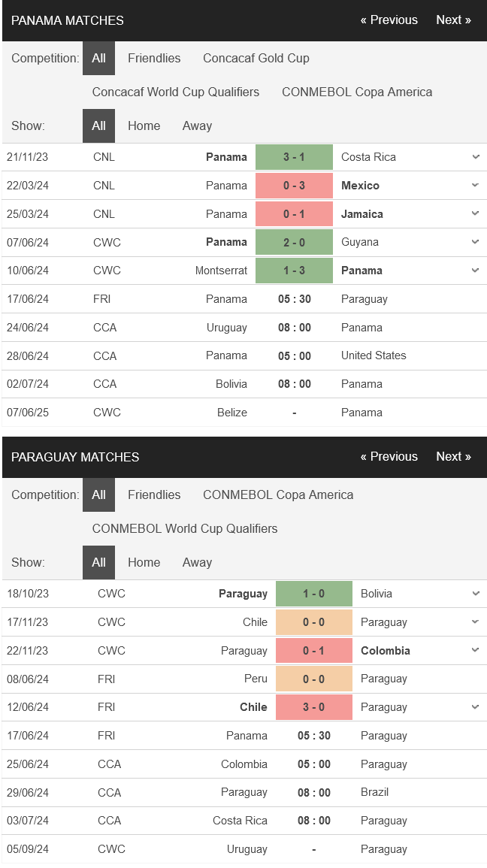Expand the Chile 3-0 Paraguay match row
The width and height of the screenshot is (487, 868).
475,707
